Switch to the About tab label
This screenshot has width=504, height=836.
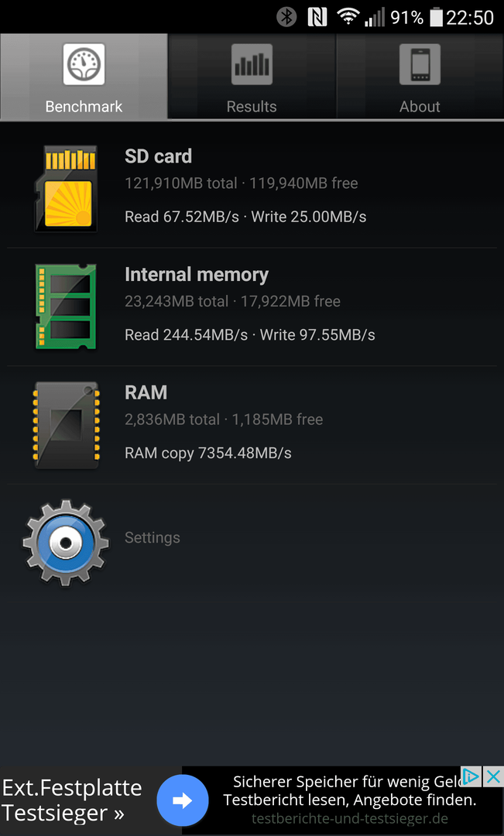pyautogui.click(x=420, y=107)
